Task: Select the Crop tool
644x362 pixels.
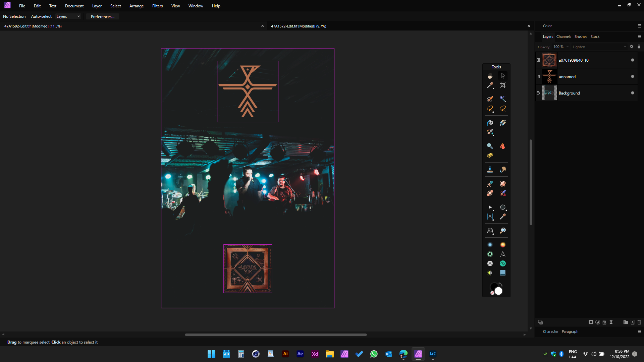Action: (502, 85)
